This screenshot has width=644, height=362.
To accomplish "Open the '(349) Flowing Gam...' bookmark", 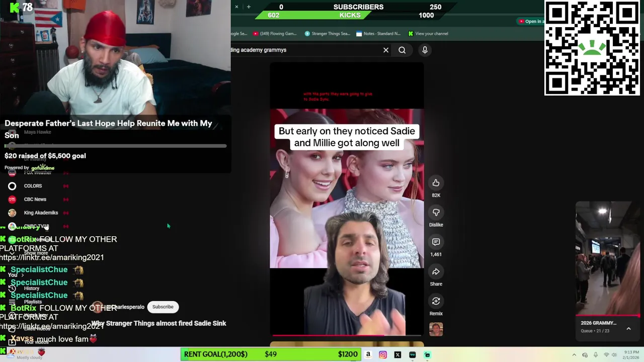I will point(275,34).
